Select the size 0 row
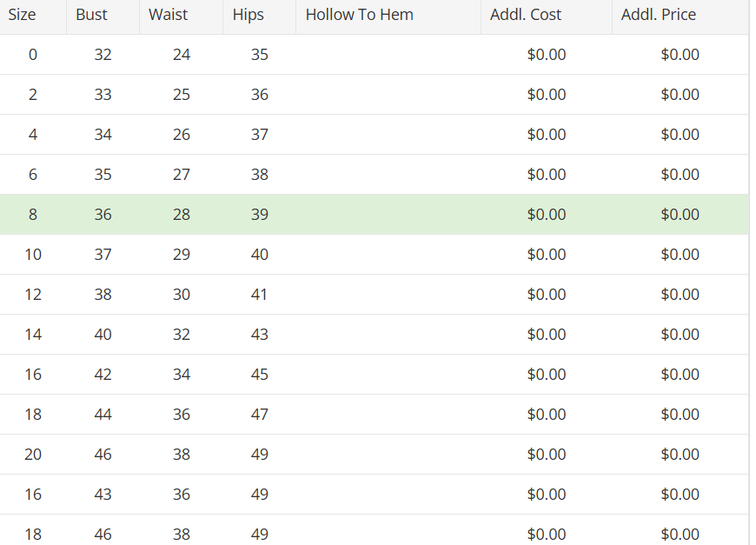The image size is (756, 545). [375, 55]
